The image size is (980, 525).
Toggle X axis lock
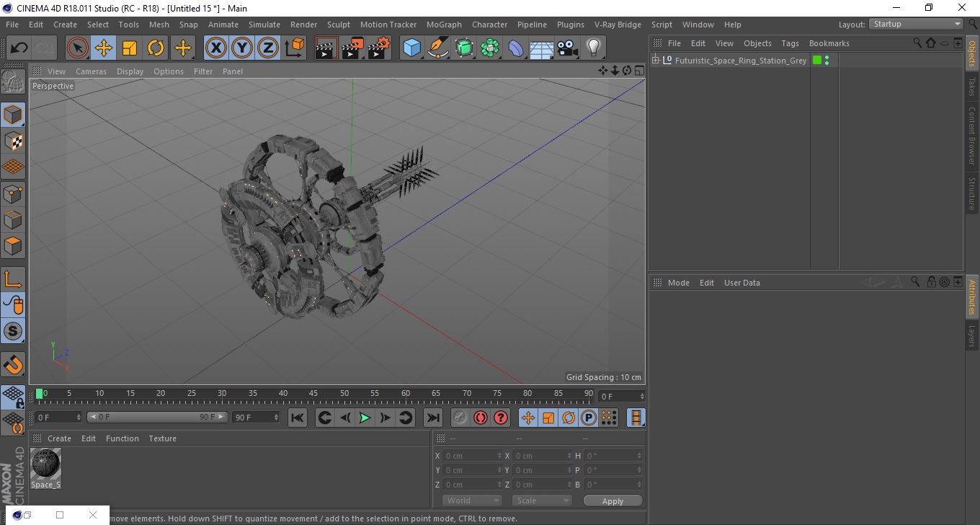point(216,48)
